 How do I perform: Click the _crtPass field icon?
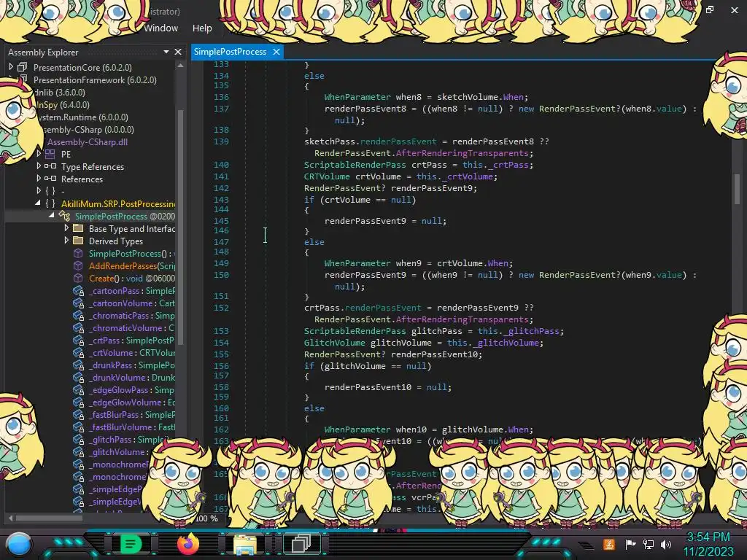coord(79,340)
